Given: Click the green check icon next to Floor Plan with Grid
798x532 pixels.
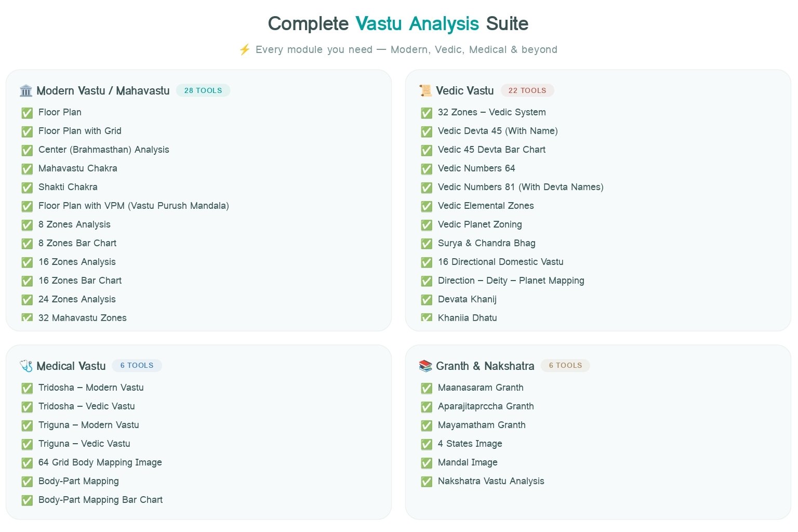Looking at the screenshot, I should [27, 131].
